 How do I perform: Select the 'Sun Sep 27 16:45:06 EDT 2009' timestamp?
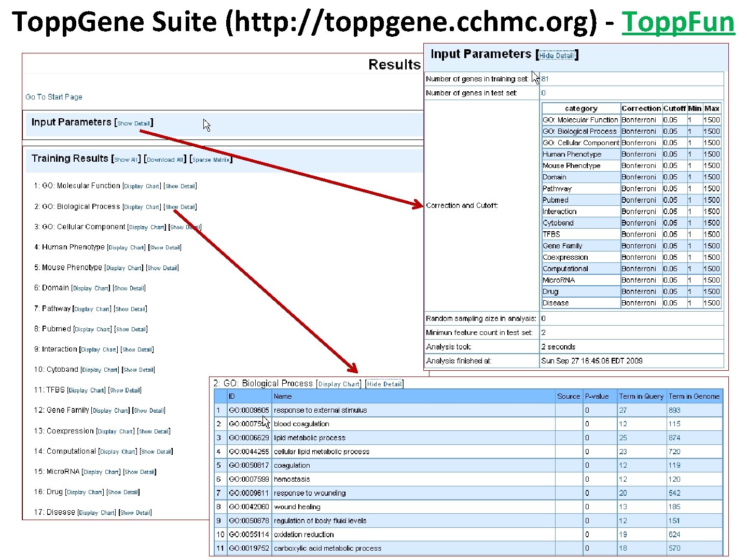(592, 361)
